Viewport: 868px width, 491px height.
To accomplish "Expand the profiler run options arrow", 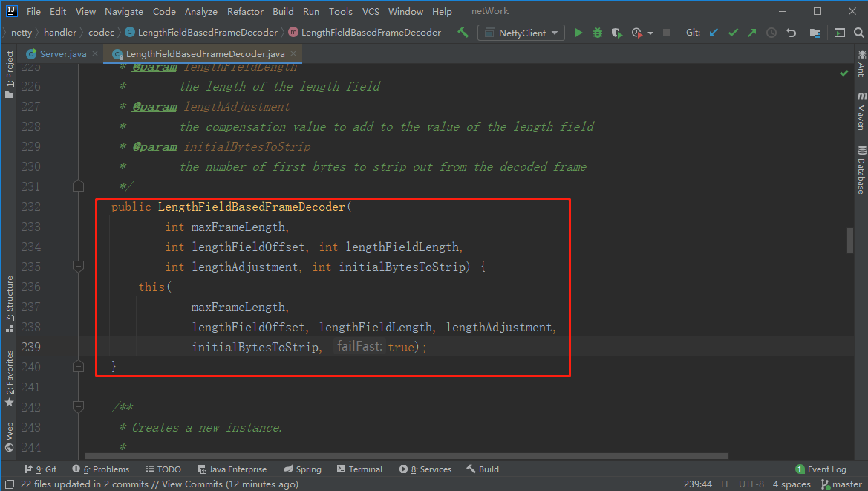I will [650, 33].
